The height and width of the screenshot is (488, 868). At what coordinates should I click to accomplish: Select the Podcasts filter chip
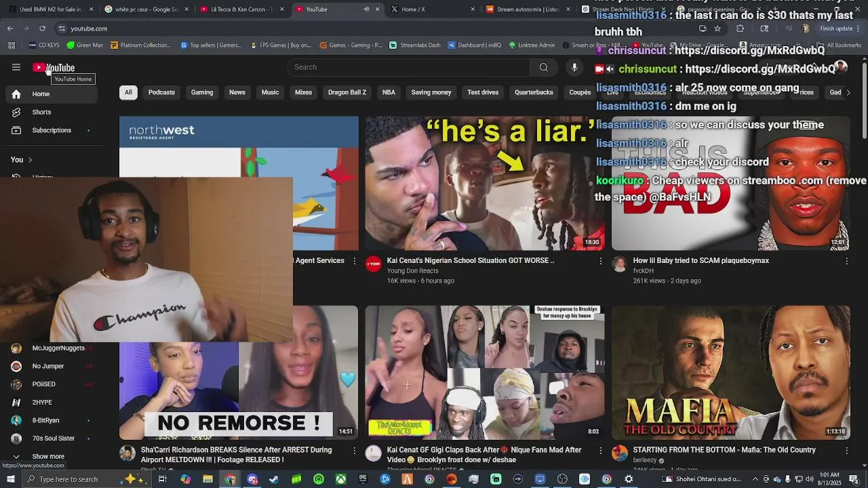[x=161, y=92]
